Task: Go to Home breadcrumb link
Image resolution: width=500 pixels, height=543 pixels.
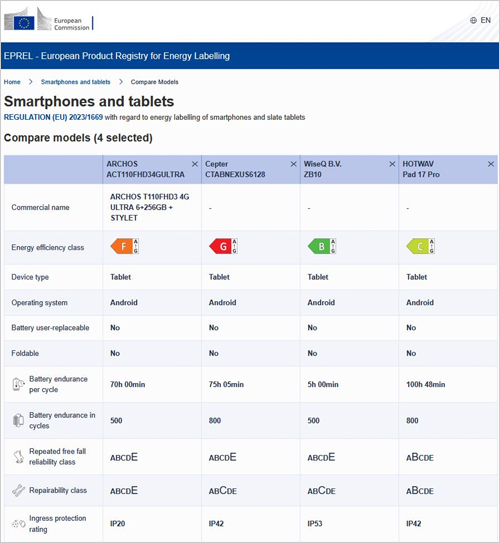Action: (x=12, y=82)
